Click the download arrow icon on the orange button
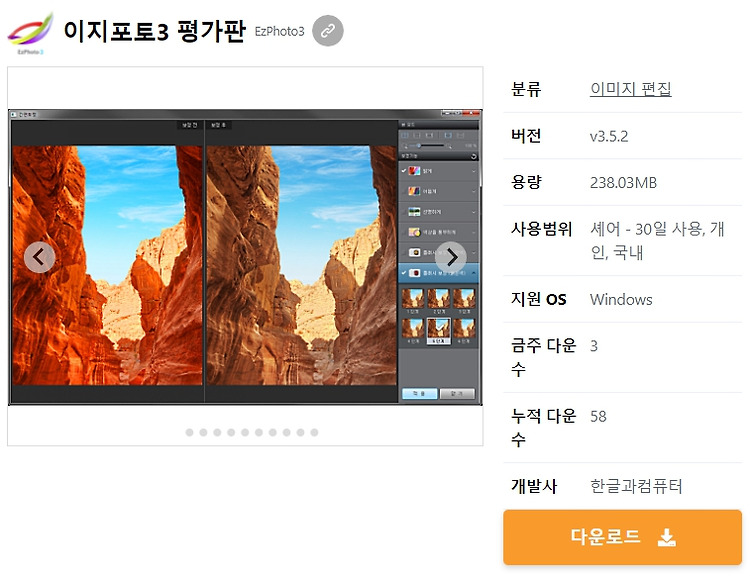 point(666,537)
